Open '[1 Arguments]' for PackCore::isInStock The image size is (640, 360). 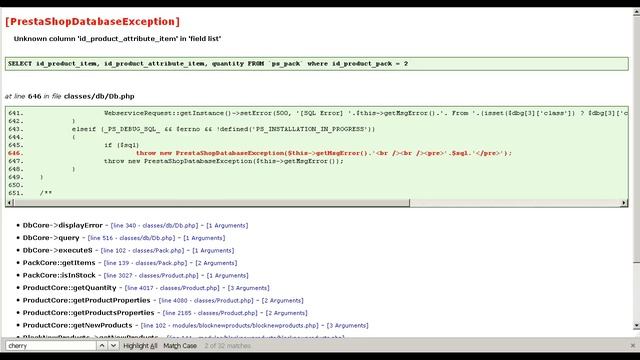pyautogui.click(x=227, y=276)
